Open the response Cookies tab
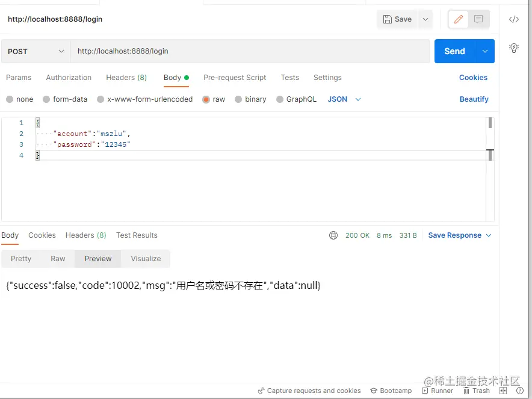Viewport: 532px width, 399px height. [x=42, y=235]
